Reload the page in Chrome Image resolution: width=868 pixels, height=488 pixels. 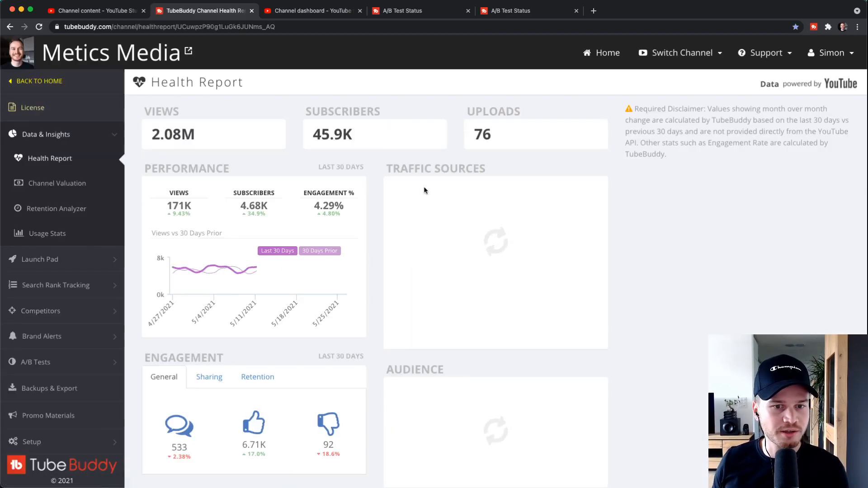point(39,27)
